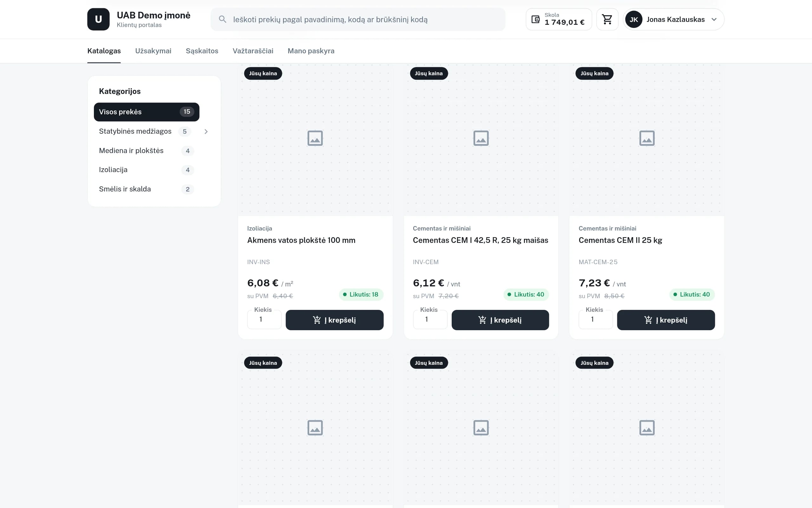
Task: Open the Važtaraščiai tab
Action: 253,51
